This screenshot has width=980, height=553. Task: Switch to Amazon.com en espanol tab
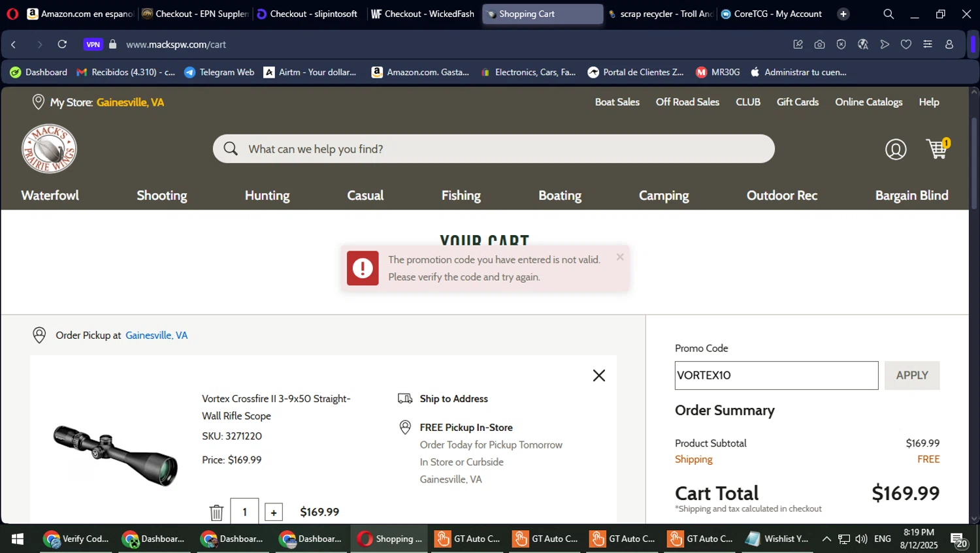(80, 14)
